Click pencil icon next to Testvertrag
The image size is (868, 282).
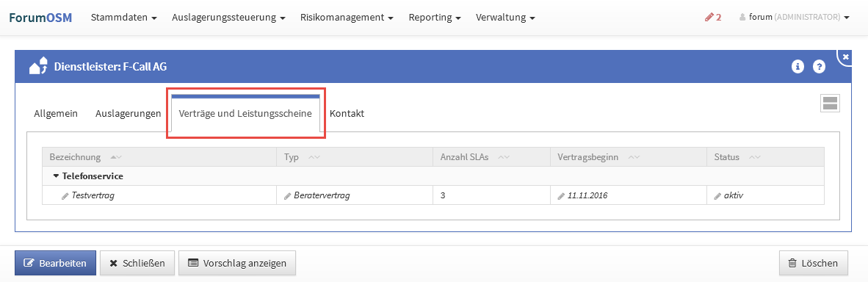[65, 195]
